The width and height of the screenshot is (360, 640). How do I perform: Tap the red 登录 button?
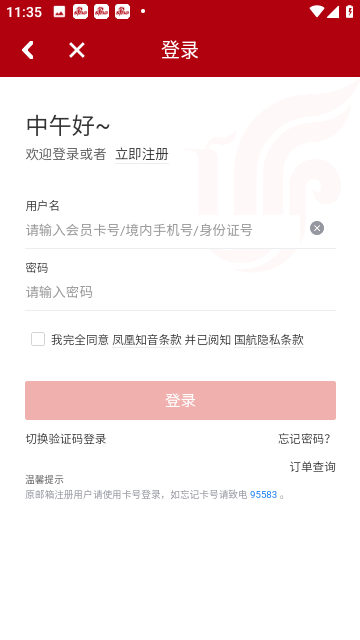(x=180, y=400)
